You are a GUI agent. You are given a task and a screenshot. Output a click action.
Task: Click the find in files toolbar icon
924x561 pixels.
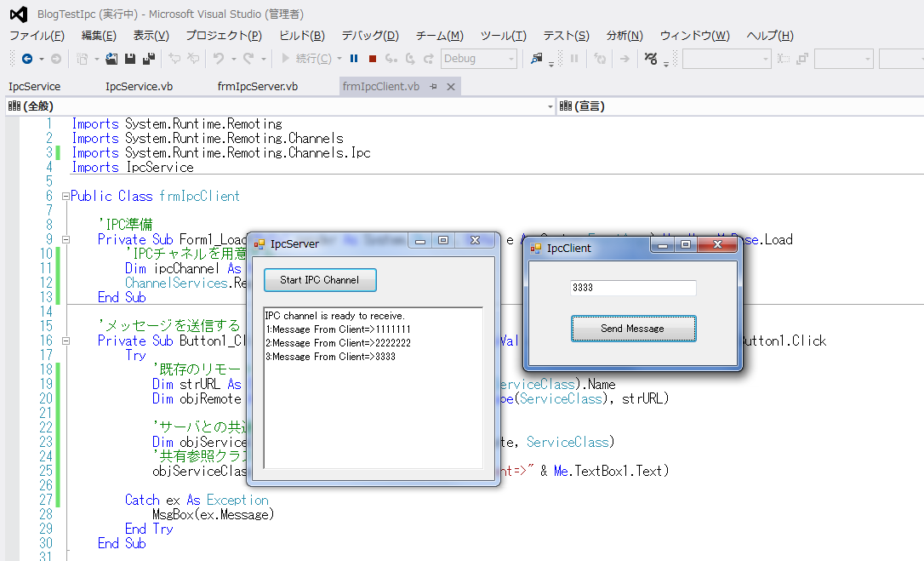coord(536,59)
